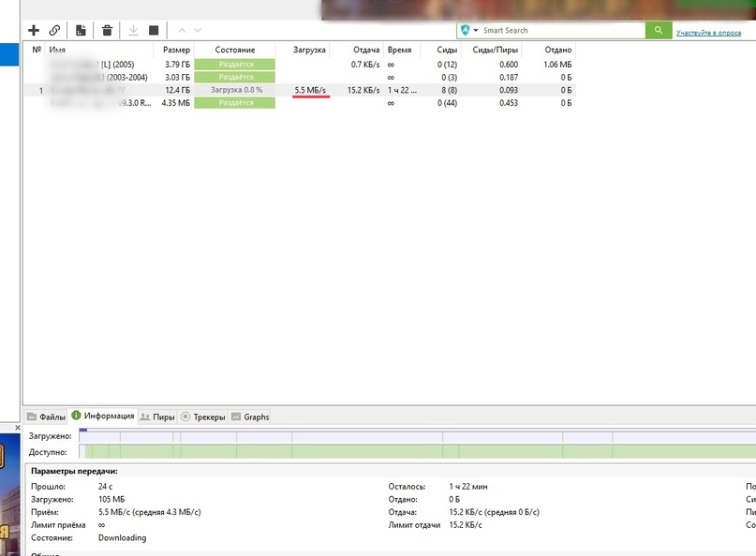Click the Доступно availability bar
The width and height of the screenshot is (756, 556).
point(417,451)
